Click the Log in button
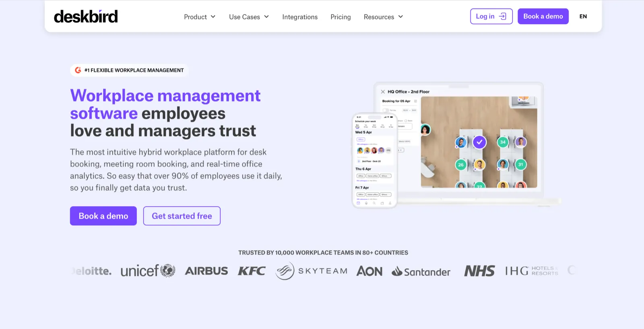The height and width of the screenshot is (329, 644). tap(491, 16)
